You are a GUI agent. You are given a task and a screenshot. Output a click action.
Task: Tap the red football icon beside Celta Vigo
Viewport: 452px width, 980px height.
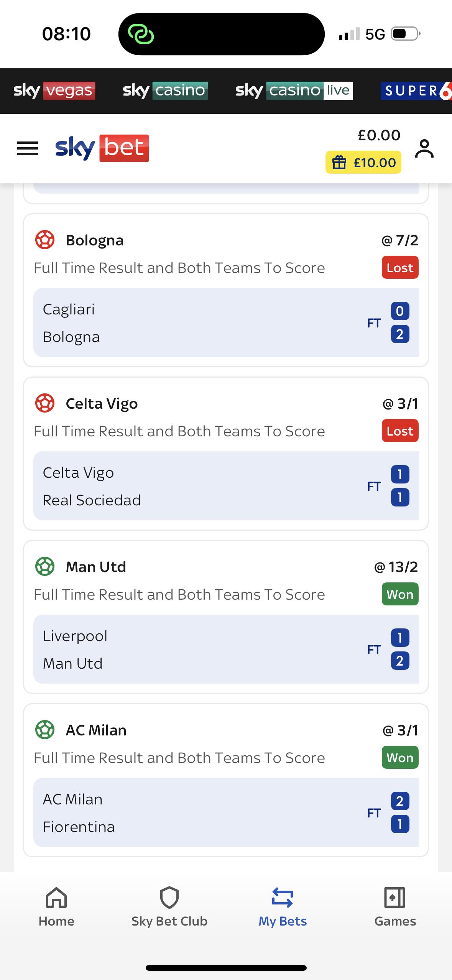pyautogui.click(x=45, y=403)
